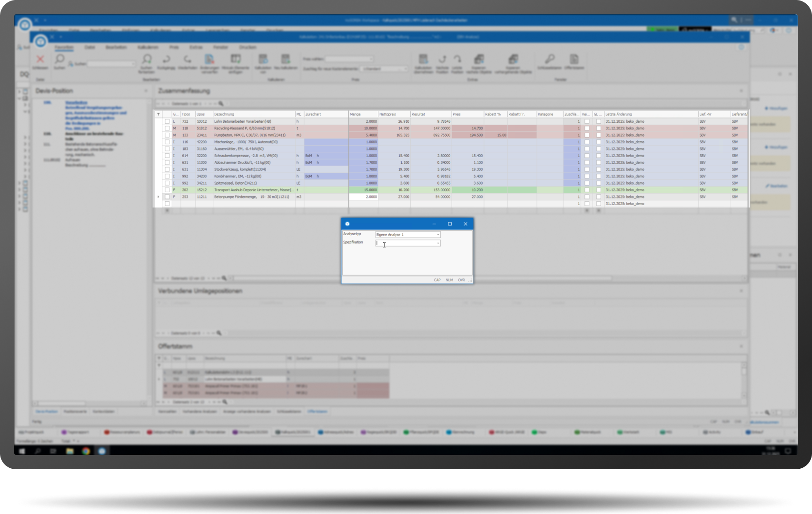Check the GL box in Transport Aushub row
This screenshot has width=812, height=514.
point(598,190)
